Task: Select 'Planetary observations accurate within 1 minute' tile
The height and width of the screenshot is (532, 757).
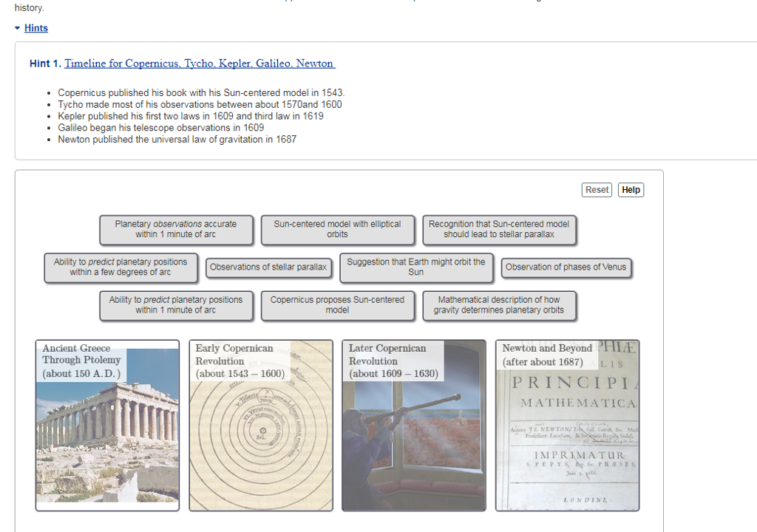Action: pos(176,229)
